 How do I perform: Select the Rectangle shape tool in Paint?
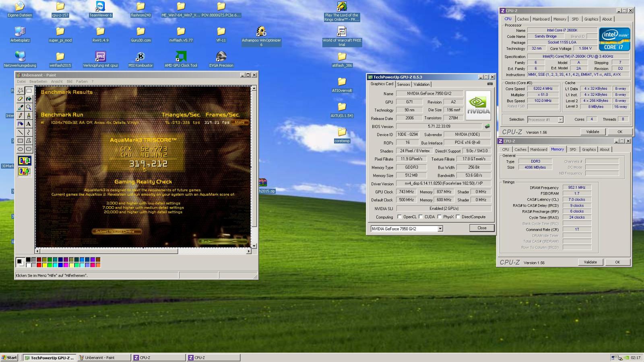click(20, 141)
